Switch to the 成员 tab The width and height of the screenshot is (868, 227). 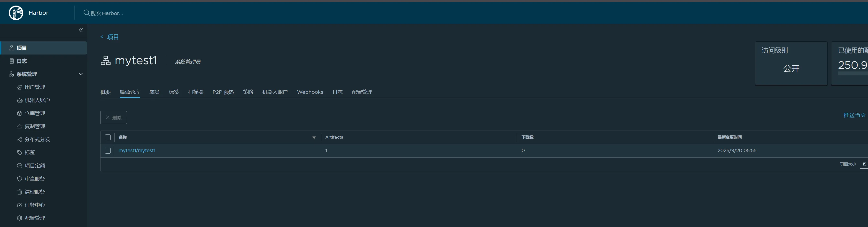pyautogui.click(x=154, y=92)
